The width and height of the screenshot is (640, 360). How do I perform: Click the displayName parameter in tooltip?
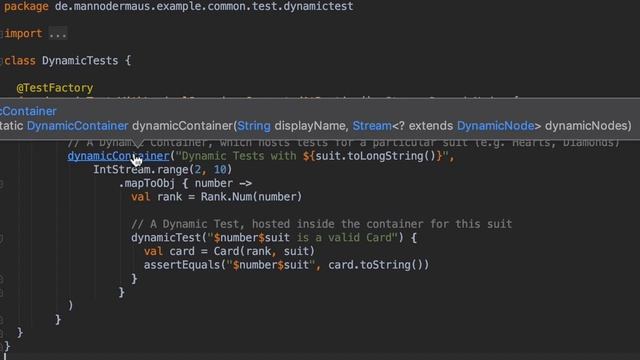[x=311, y=126]
